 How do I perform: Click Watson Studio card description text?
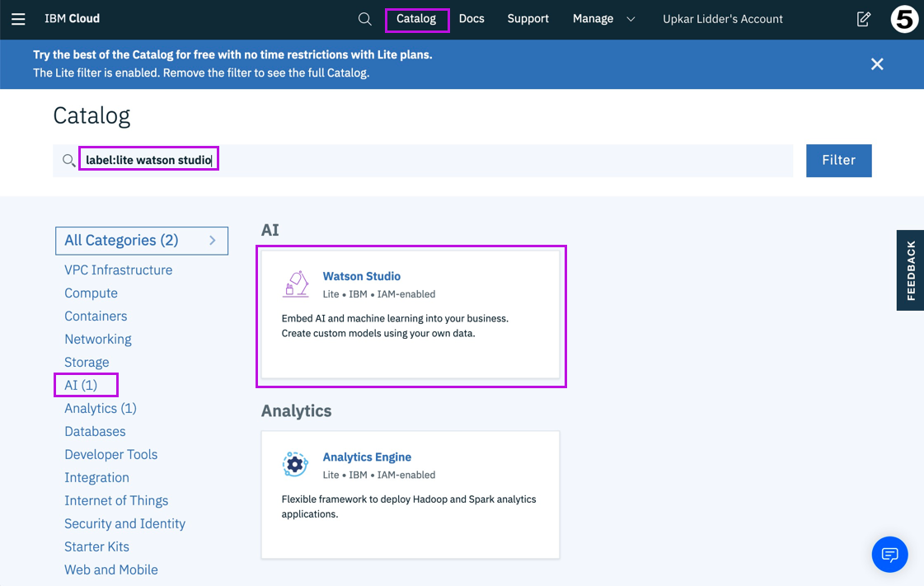(x=395, y=326)
